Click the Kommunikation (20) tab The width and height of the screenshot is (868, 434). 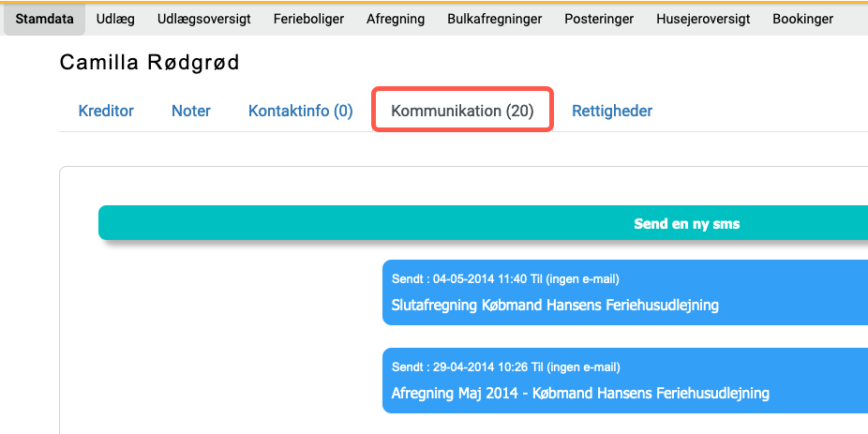point(462,111)
